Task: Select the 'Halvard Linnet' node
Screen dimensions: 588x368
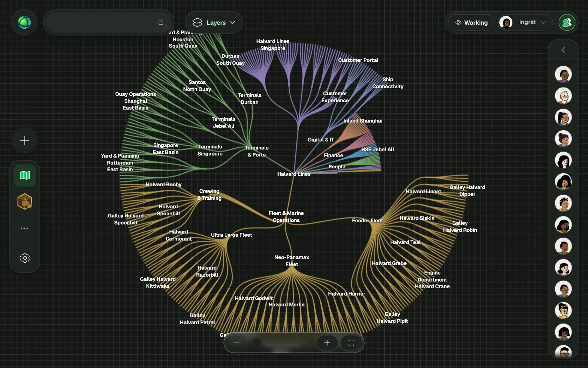Action: pyautogui.click(x=423, y=192)
